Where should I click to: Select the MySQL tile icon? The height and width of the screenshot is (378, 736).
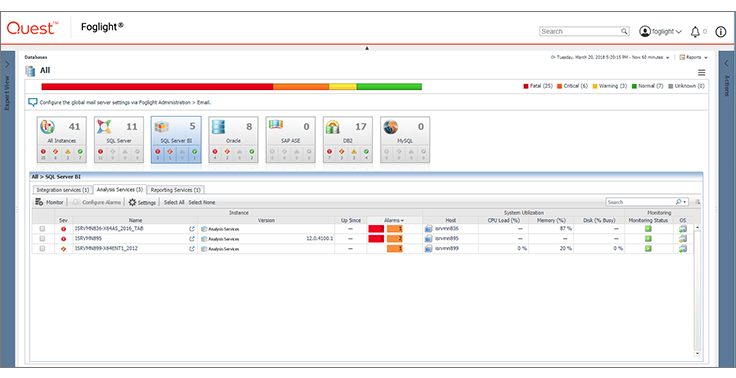click(x=391, y=127)
